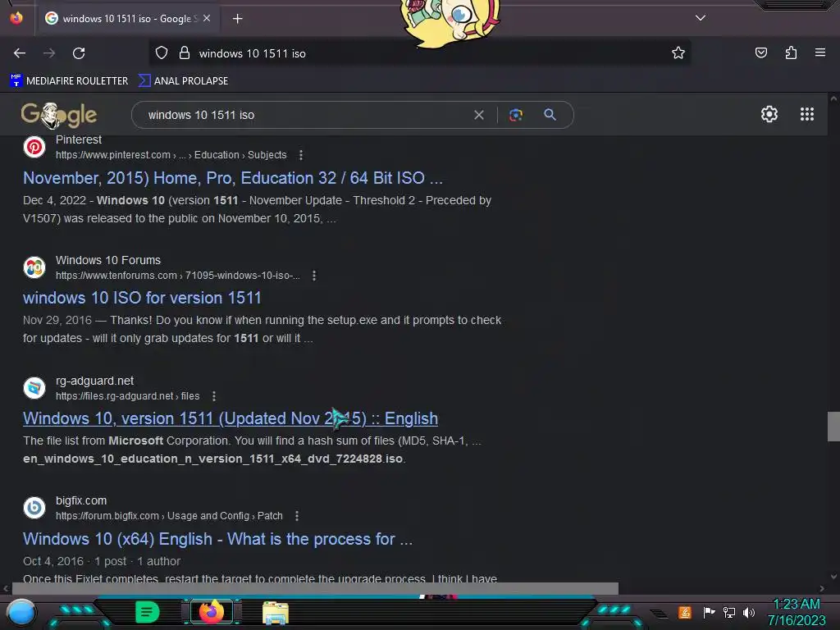Click the Pinterest result favicon

point(34,147)
